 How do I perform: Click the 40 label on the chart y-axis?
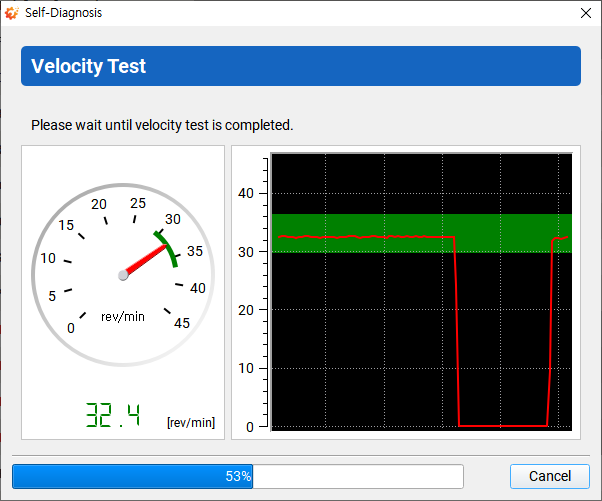pyautogui.click(x=249, y=194)
